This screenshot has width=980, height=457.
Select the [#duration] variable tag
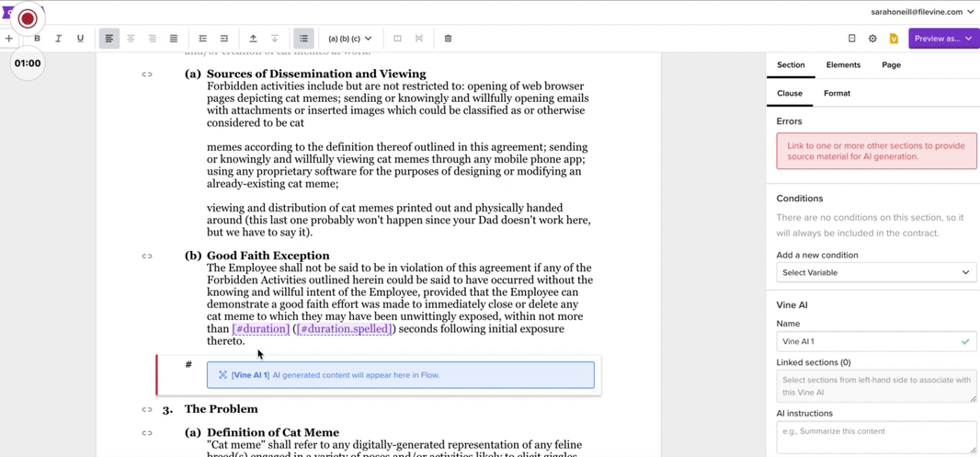(x=260, y=329)
